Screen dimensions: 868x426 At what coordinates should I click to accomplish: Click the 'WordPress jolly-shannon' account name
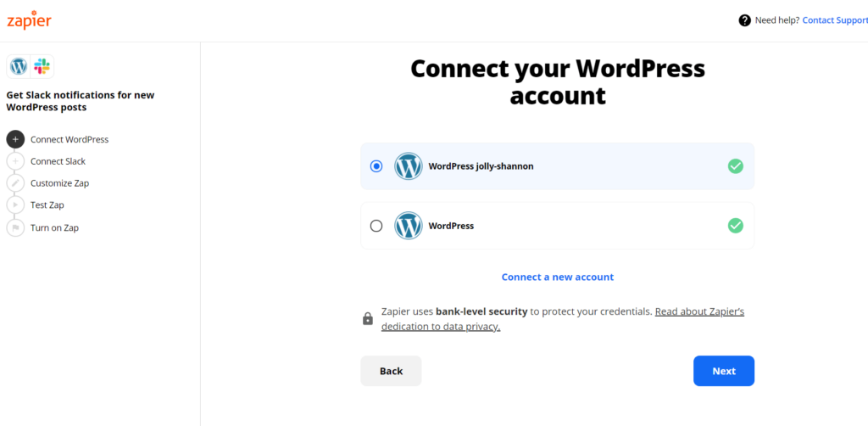pos(481,166)
